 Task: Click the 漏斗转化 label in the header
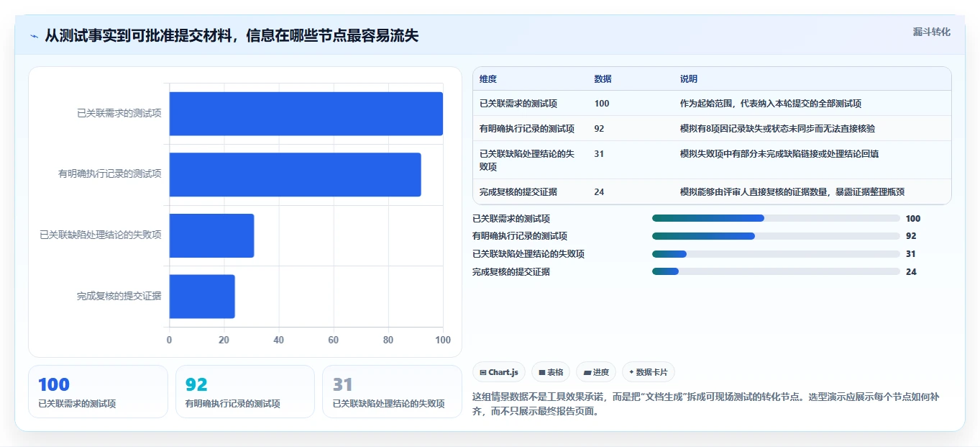pyautogui.click(x=932, y=32)
